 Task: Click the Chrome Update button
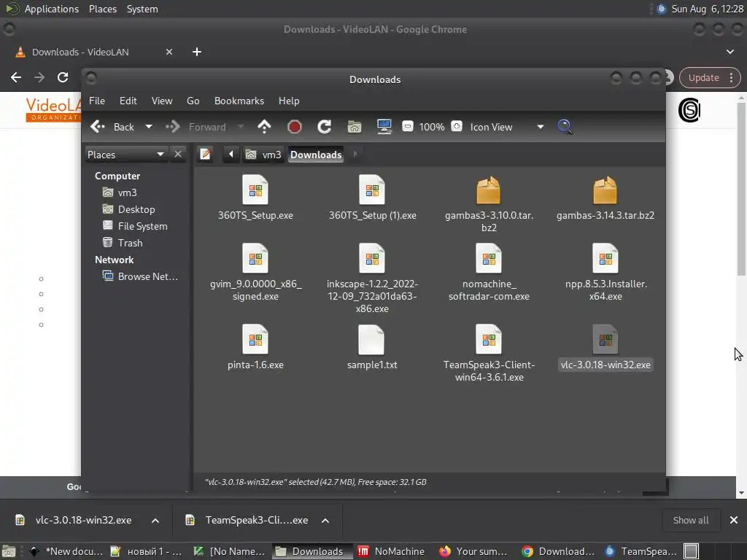pyautogui.click(x=710, y=77)
